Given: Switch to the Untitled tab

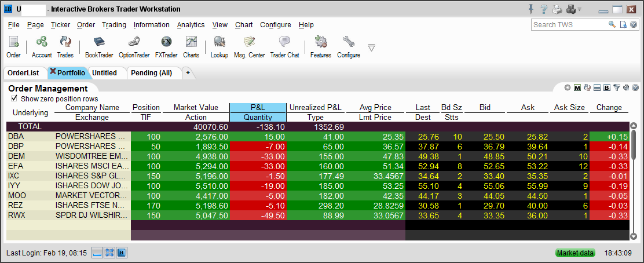Looking at the screenshot, I should [104, 73].
